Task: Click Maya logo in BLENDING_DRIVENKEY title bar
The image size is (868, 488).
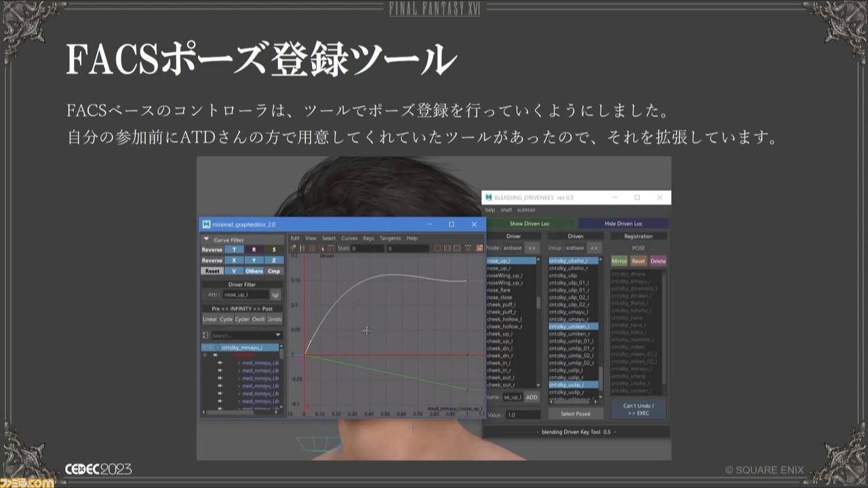Action: coord(488,197)
